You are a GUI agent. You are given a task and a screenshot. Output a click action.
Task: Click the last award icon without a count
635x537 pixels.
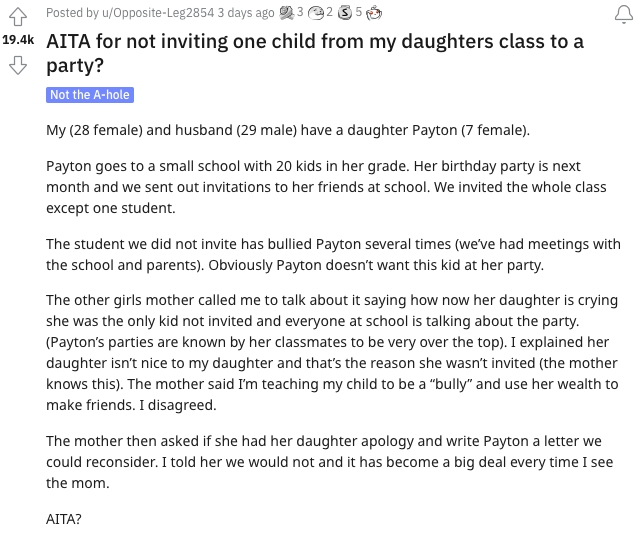(x=375, y=13)
